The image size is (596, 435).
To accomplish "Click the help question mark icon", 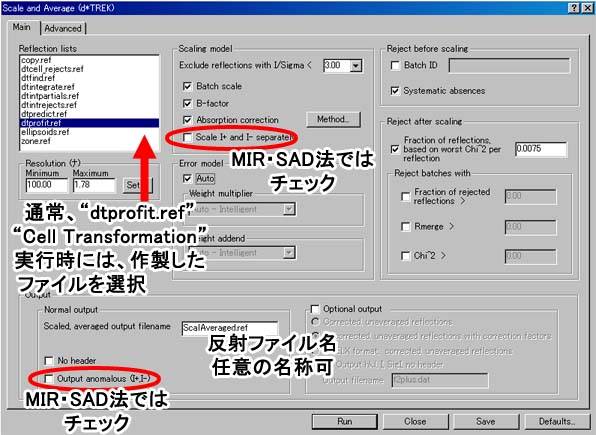I will [575, 8].
